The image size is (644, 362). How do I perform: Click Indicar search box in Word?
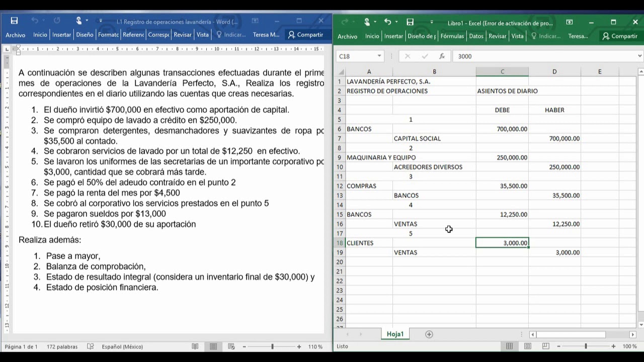[x=231, y=35]
